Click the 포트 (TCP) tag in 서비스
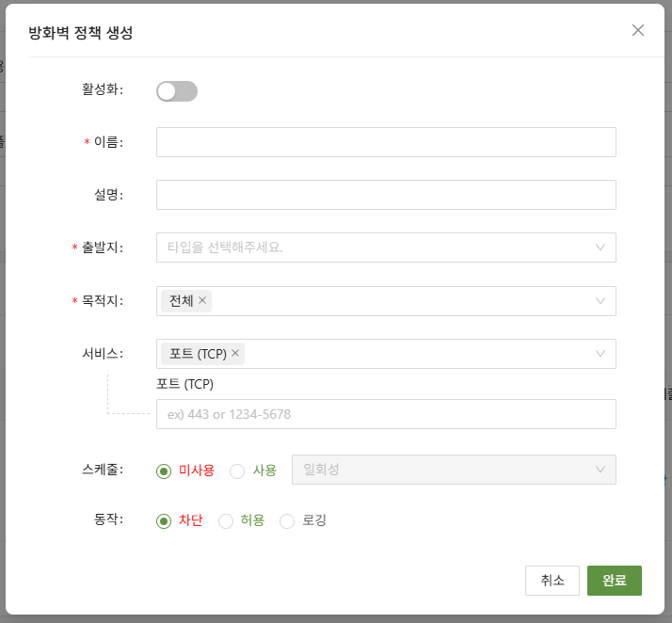Screen dimensions: 672x623 click(x=197, y=354)
